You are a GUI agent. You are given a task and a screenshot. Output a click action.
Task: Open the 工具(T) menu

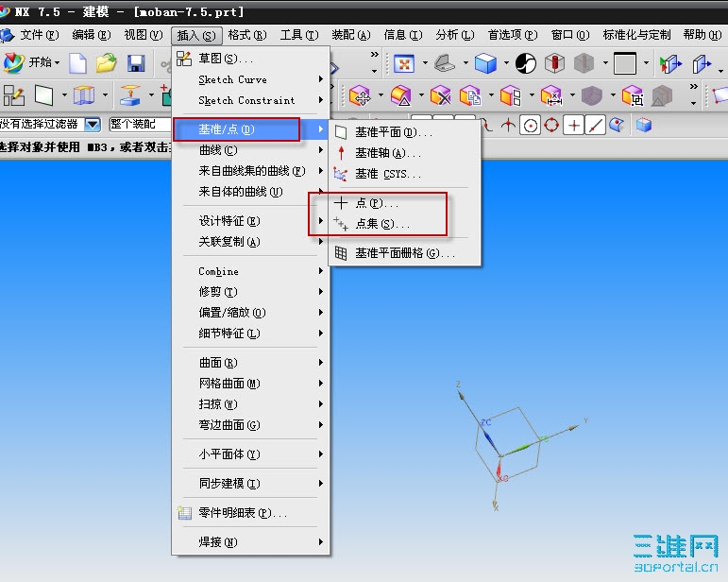[299, 35]
